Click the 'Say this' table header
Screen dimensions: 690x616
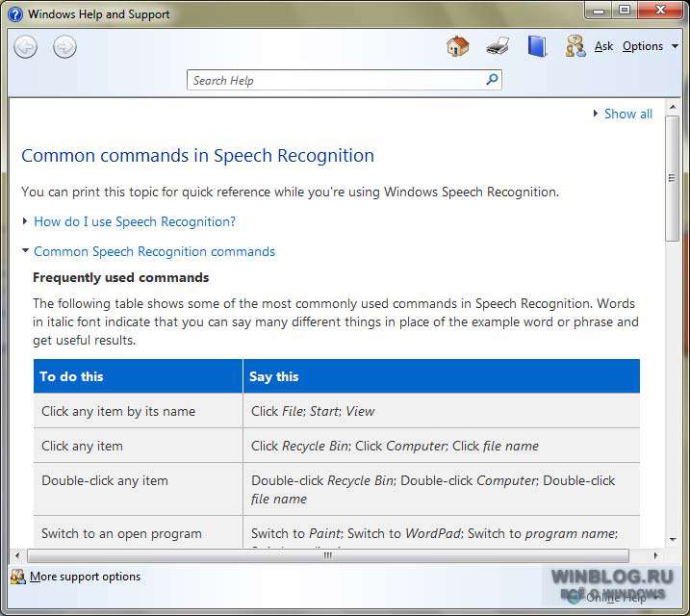[442, 376]
